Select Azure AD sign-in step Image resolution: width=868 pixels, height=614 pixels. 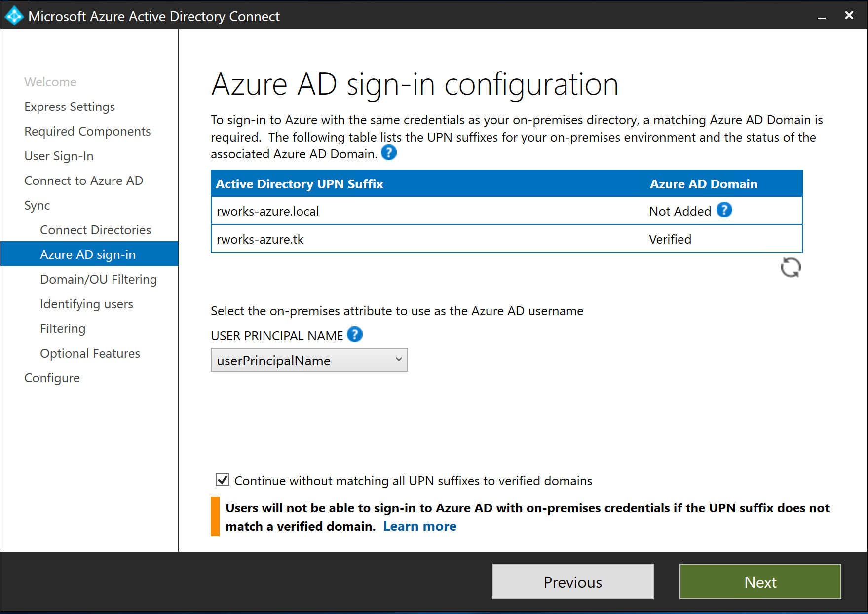click(89, 253)
